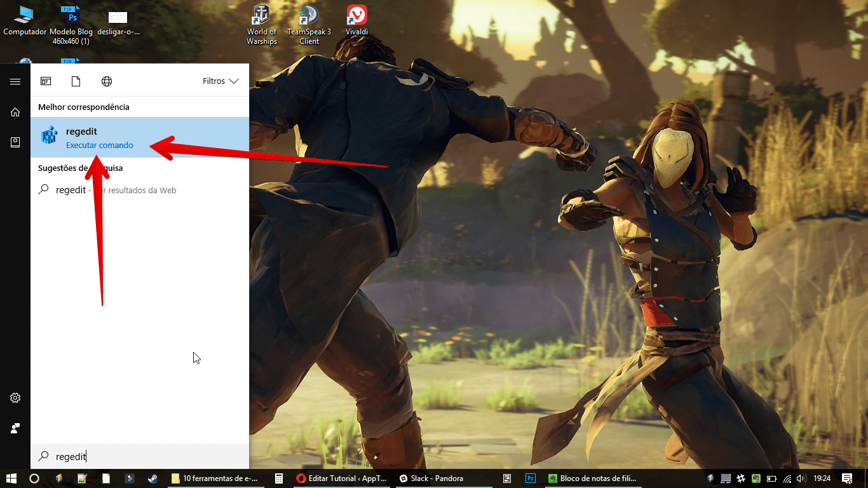Select the World of Warships desktop shortcut
Screen dimensions: 868x488
(262, 25)
